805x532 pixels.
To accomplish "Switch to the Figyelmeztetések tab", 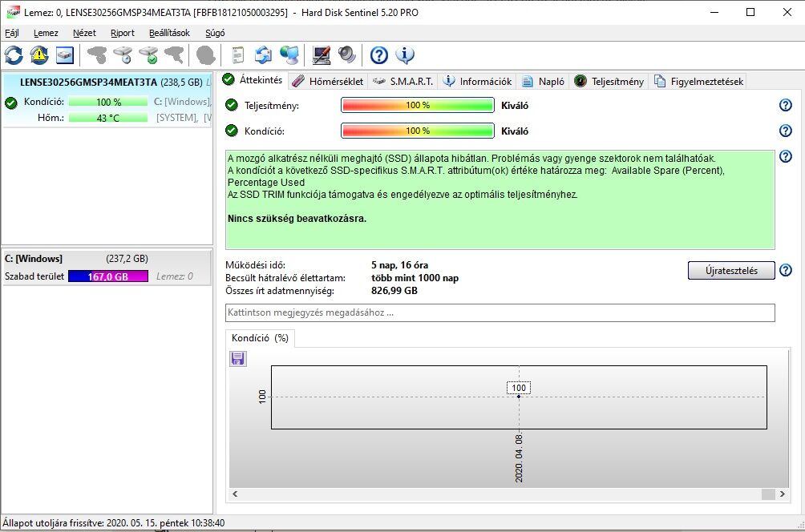I will coord(698,82).
